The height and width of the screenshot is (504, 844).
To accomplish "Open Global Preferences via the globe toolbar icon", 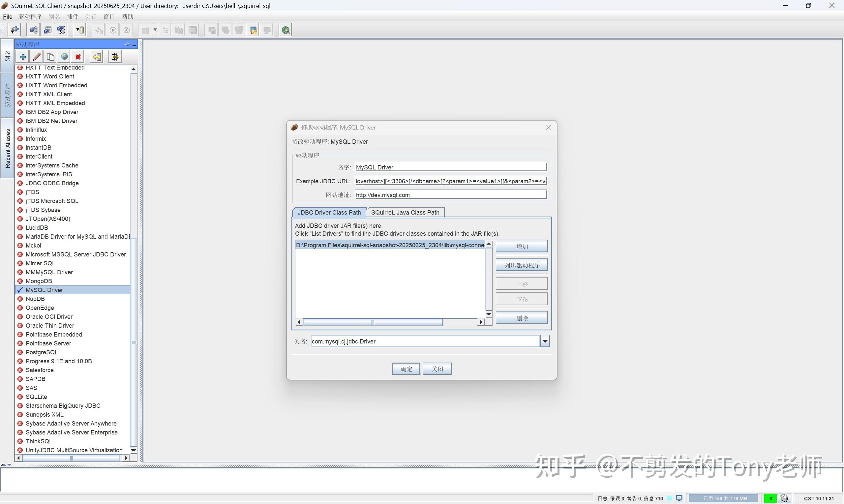I will click(x=285, y=30).
